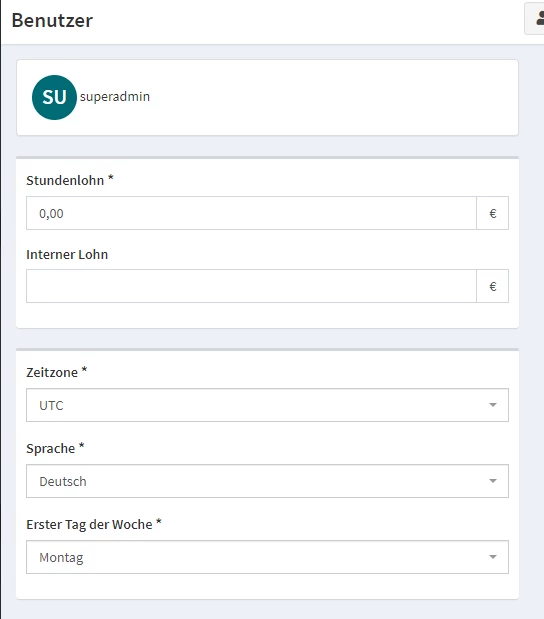This screenshot has height=619, width=544.
Task: Click the Erster Tag der Woche arrow
Action: [x=493, y=557]
